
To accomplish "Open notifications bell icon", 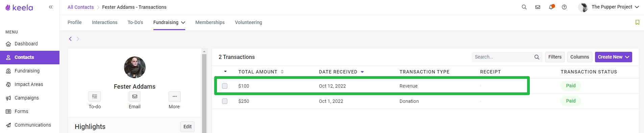I will tap(551, 7).
